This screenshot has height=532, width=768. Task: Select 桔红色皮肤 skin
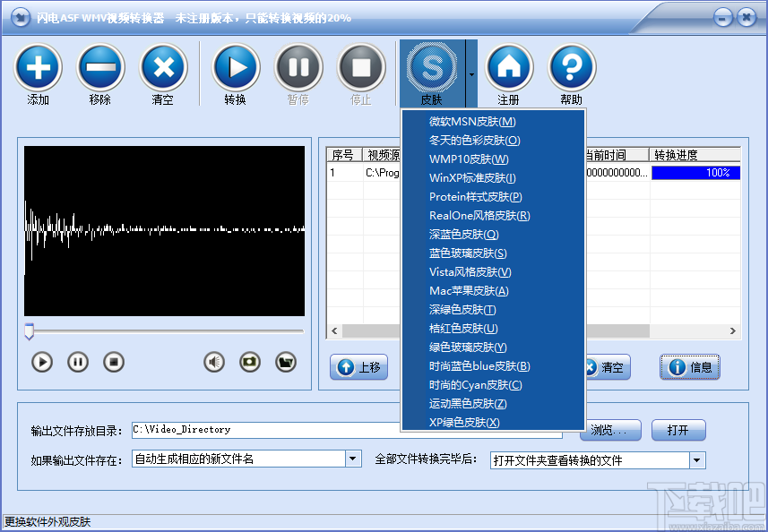[493, 329]
